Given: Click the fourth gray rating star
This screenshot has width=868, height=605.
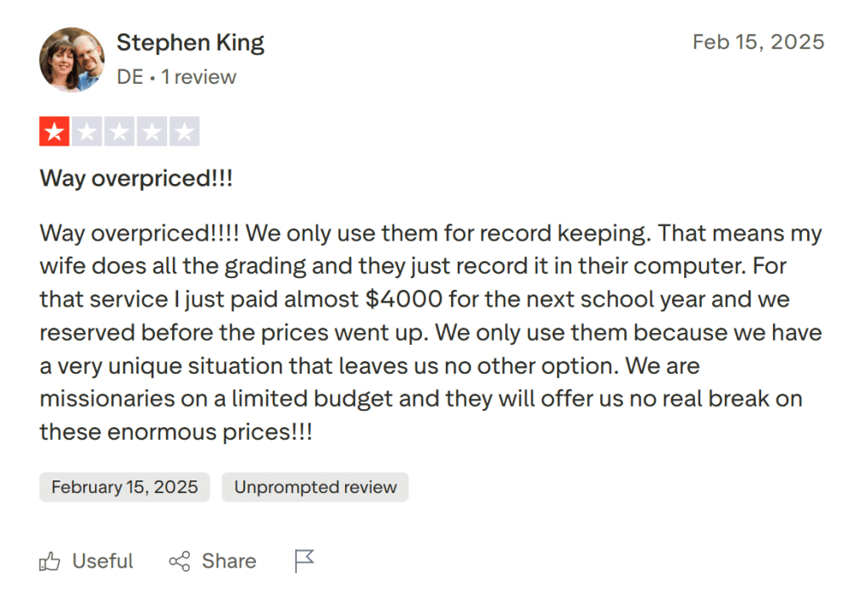Looking at the screenshot, I should [152, 131].
